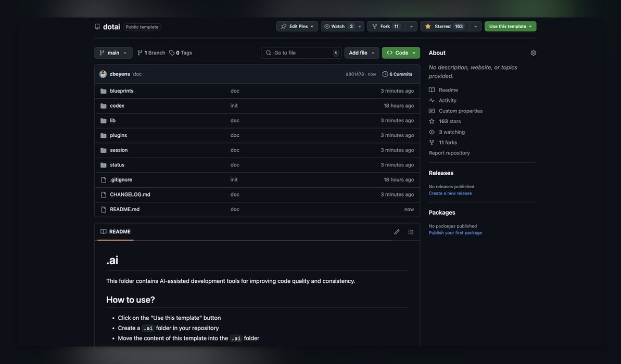
Task: Click the zbeyens avatar image
Action: click(103, 74)
